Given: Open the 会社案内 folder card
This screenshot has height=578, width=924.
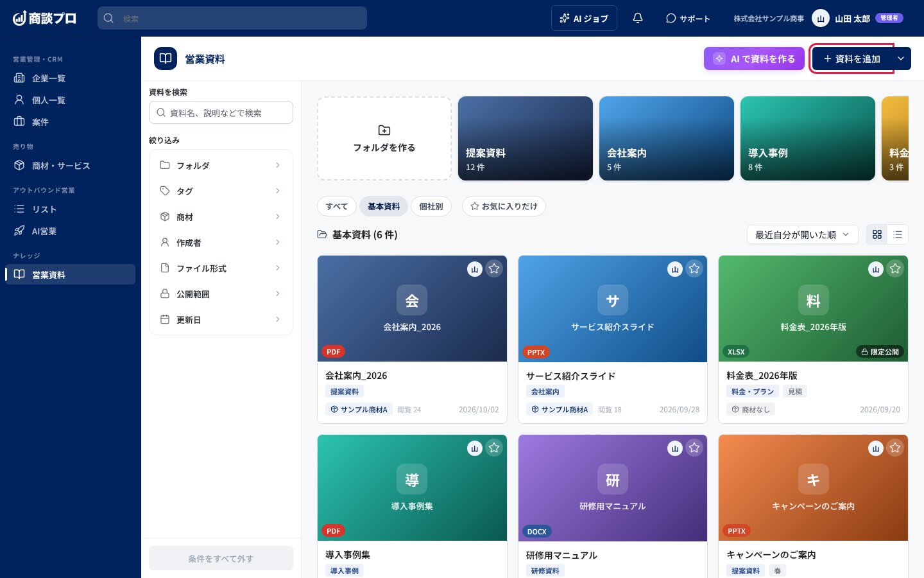Looking at the screenshot, I should coord(667,138).
